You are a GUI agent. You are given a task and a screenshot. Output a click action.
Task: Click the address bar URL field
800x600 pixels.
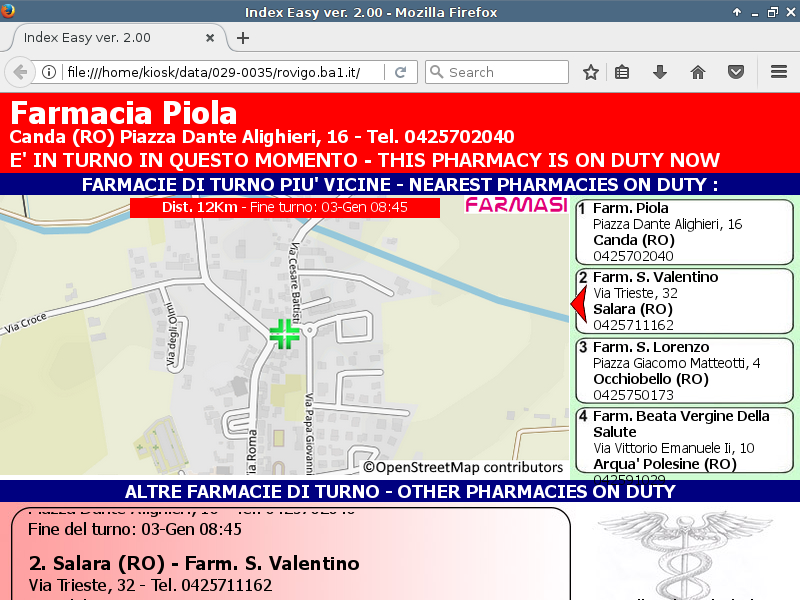point(220,72)
